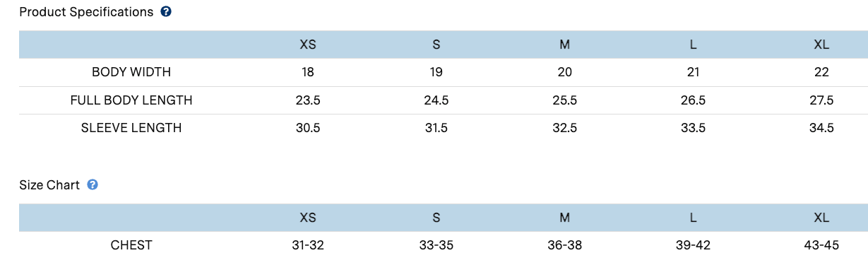This screenshot has width=868, height=265.
Task: Click the CHEST row label
Action: click(131, 245)
